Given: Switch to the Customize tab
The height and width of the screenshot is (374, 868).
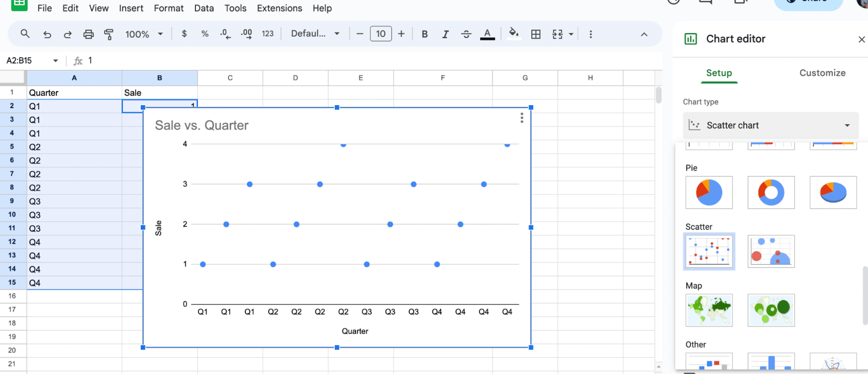Looking at the screenshot, I should 822,73.
